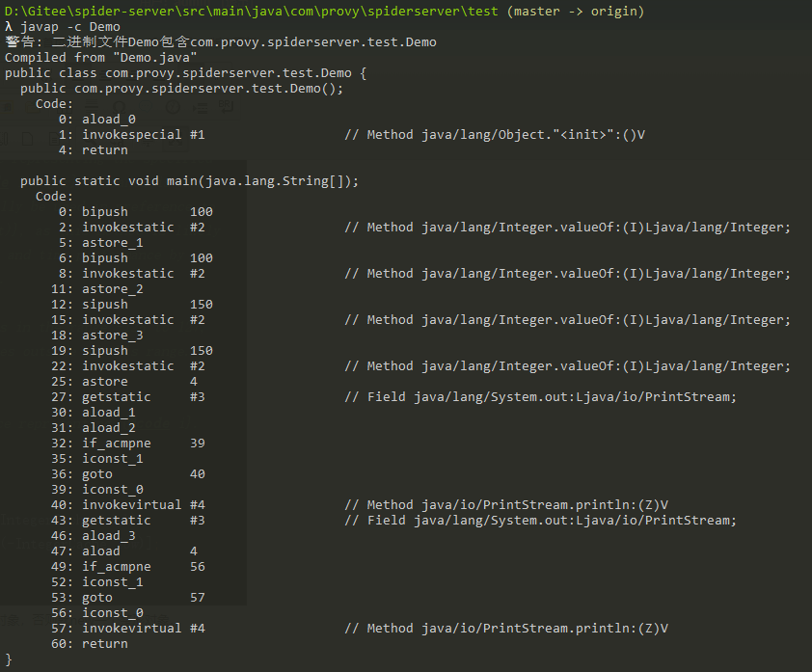This screenshot has width=812, height=672.
Task: Click the '47: aload 4' instruction
Action: pos(124,551)
